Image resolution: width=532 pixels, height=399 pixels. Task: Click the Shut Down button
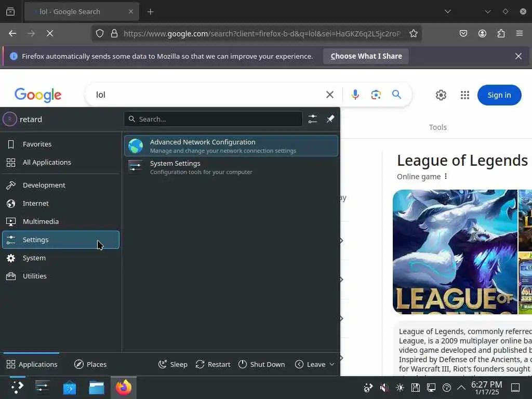point(262,364)
